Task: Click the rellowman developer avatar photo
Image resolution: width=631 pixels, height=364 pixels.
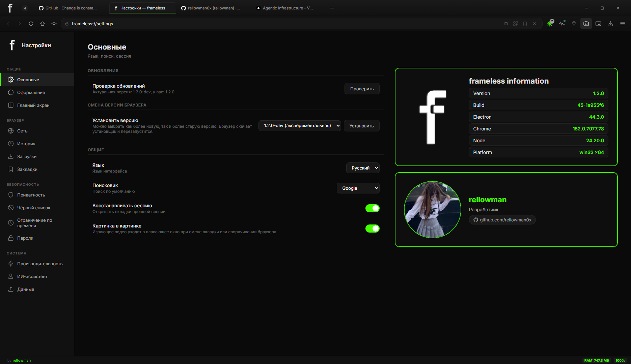Action: pos(433,210)
